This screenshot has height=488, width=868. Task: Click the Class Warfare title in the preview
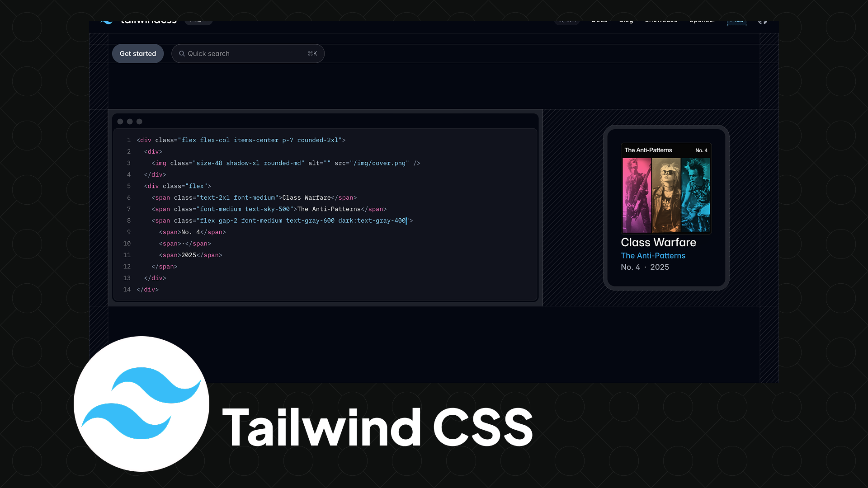click(658, 243)
